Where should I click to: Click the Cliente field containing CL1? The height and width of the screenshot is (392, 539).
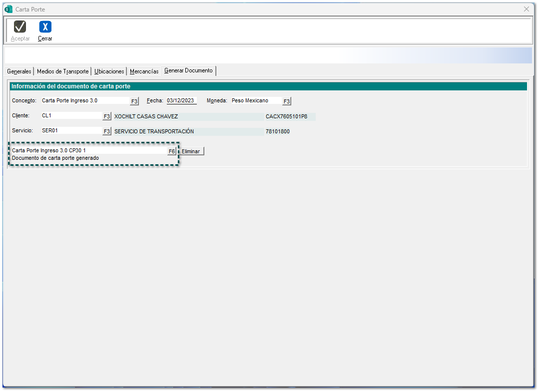pos(70,116)
